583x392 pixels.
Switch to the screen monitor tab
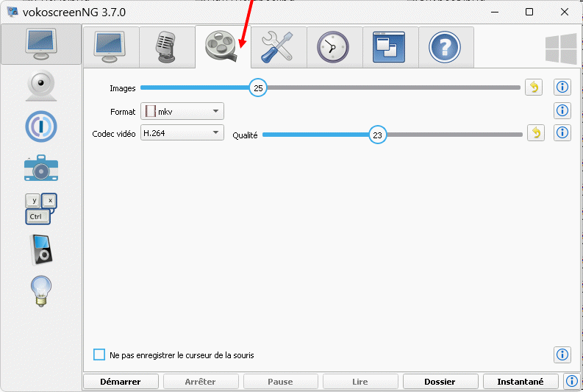click(110, 47)
